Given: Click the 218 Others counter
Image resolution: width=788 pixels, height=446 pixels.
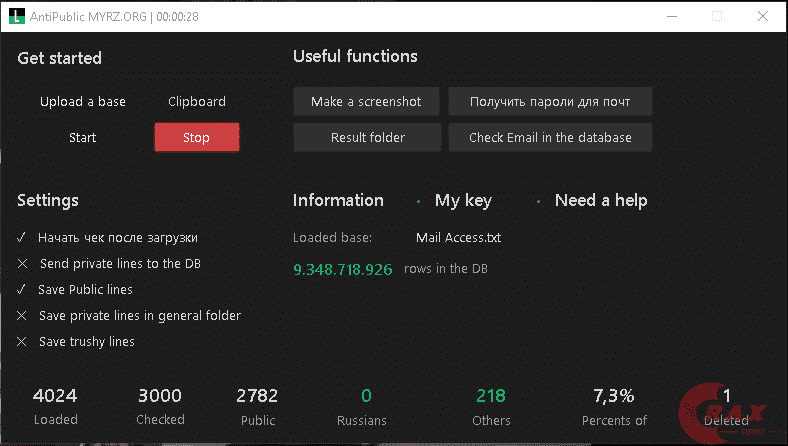Looking at the screenshot, I should (x=491, y=396).
